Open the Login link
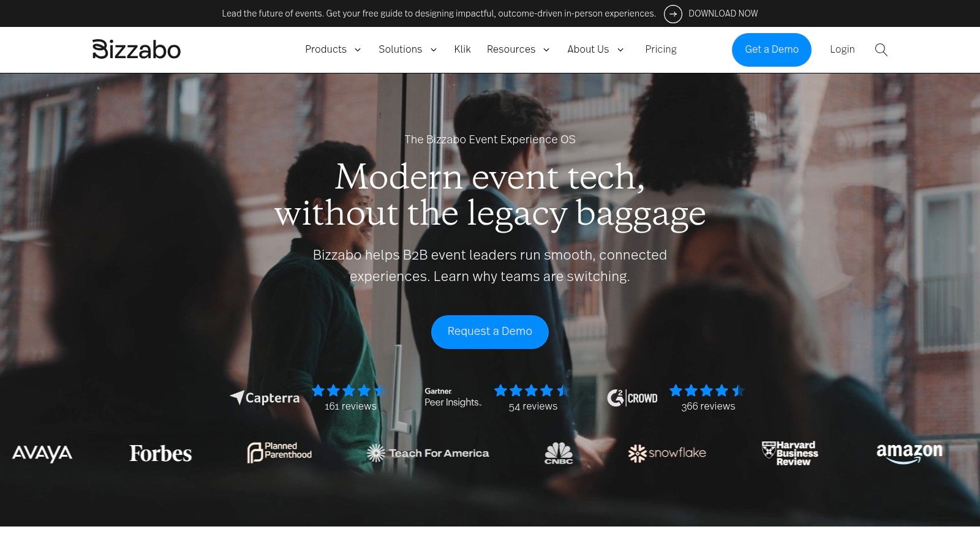This screenshot has width=980, height=551. 842,49
